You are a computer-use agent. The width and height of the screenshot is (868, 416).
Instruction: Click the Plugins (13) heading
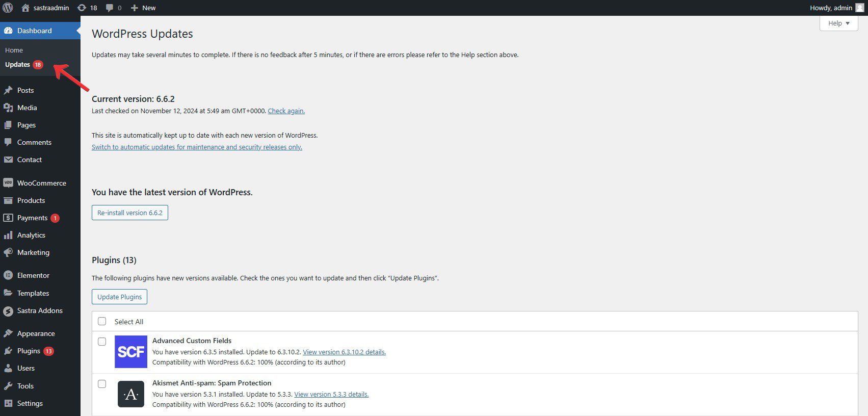114,260
